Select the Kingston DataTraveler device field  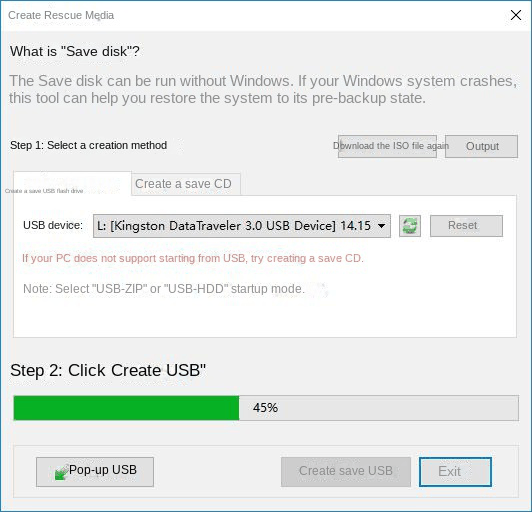pos(242,226)
